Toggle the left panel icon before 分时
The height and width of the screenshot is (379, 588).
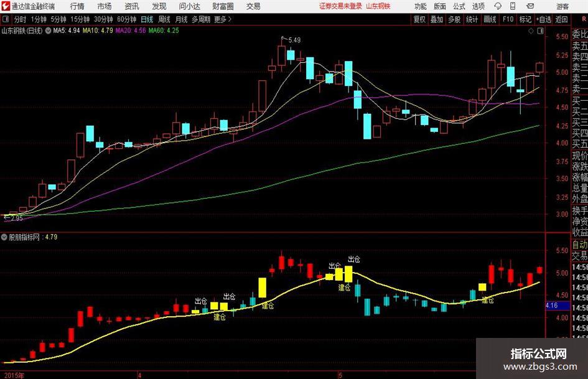click(6, 19)
